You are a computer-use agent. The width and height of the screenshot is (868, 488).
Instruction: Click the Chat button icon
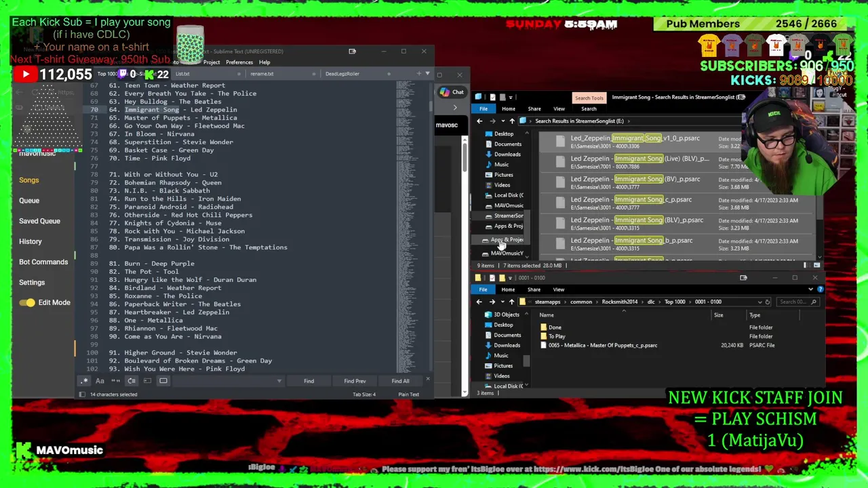(x=452, y=92)
